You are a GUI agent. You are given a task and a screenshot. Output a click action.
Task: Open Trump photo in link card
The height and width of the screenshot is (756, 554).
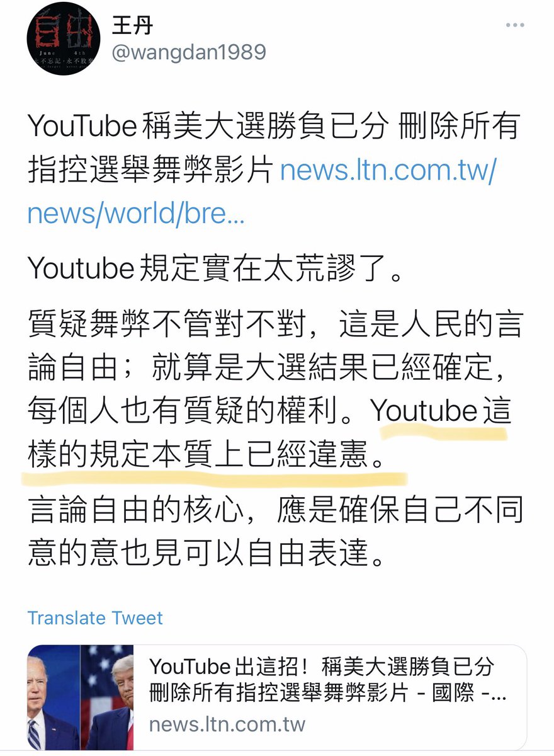pos(107,697)
